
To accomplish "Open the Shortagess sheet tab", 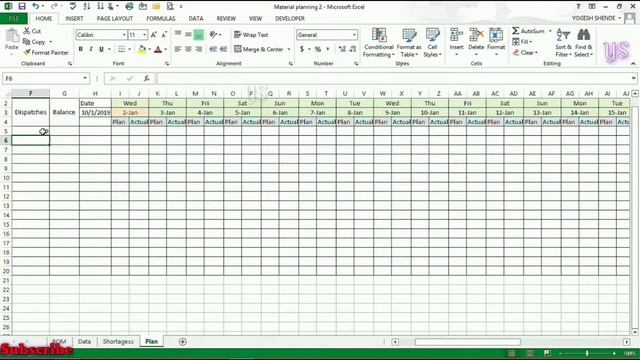I will (118, 342).
